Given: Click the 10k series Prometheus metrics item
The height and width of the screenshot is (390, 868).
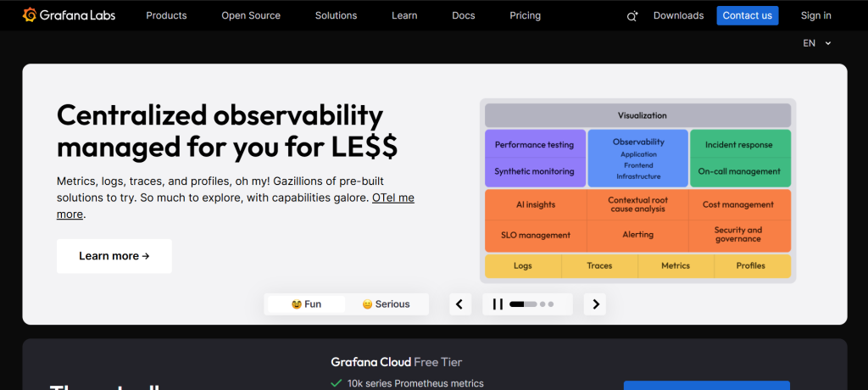Looking at the screenshot, I should 415,383.
